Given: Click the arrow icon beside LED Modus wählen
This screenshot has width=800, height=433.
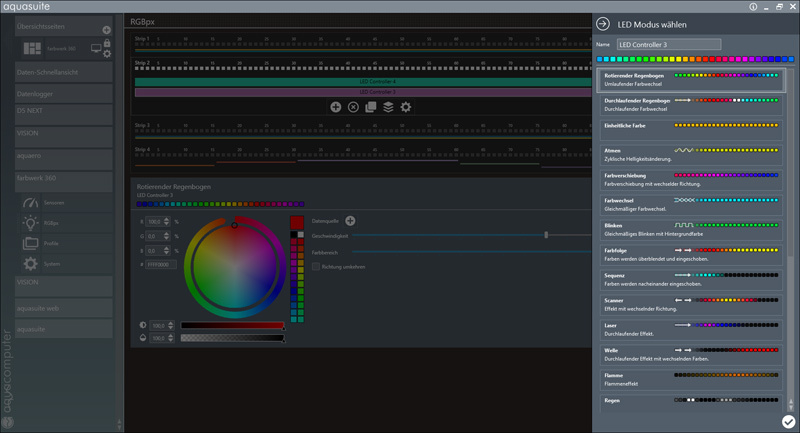Looking at the screenshot, I should (x=603, y=24).
